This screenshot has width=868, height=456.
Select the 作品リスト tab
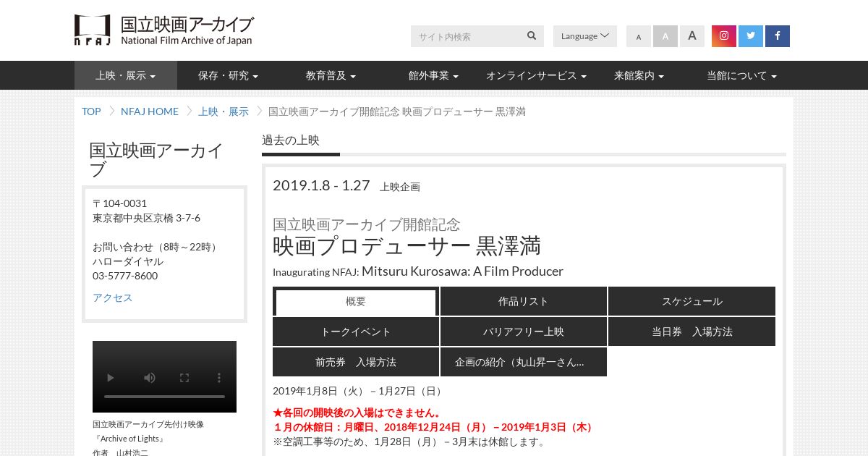[x=524, y=302]
